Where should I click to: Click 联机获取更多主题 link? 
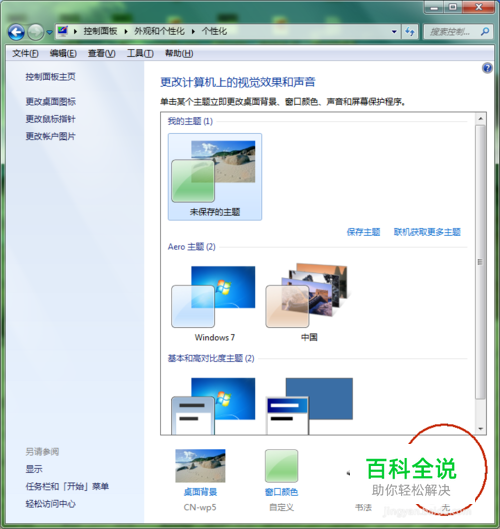(427, 232)
